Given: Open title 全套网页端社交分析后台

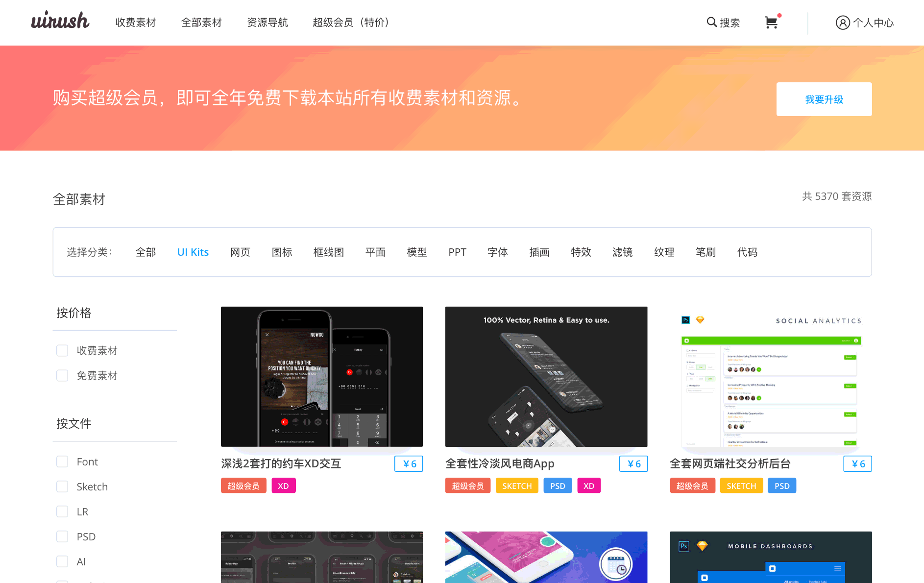Looking at the screenshot, I should [x=730, y=464].
